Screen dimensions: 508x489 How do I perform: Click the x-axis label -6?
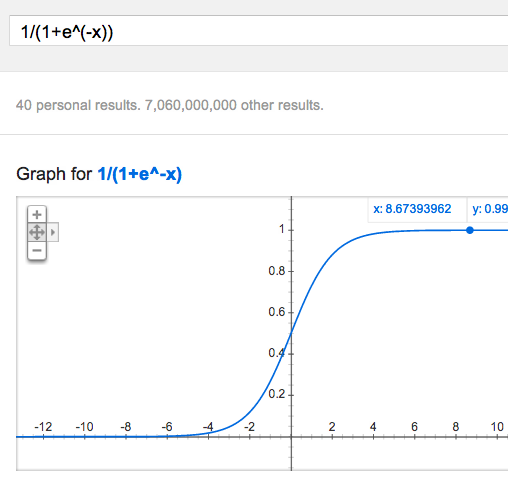point(167,427)
